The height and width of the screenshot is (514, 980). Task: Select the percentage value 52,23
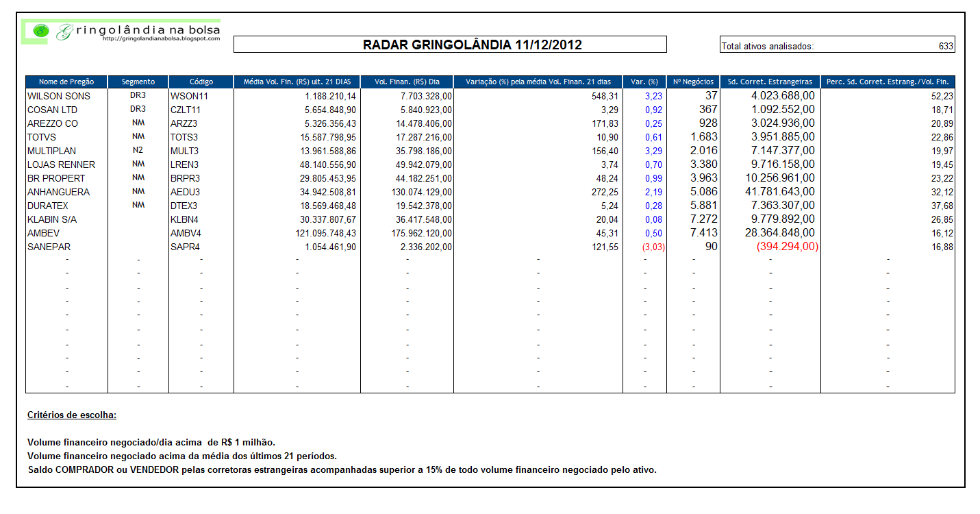[x=943, y=96]
